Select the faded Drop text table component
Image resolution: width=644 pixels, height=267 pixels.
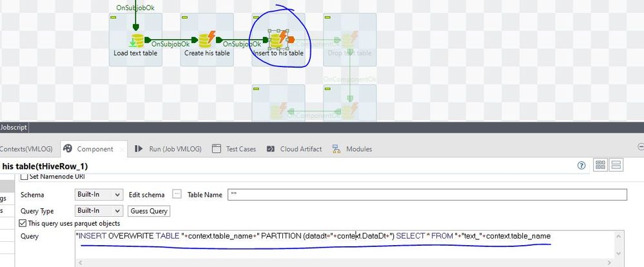tap(349, 41)
